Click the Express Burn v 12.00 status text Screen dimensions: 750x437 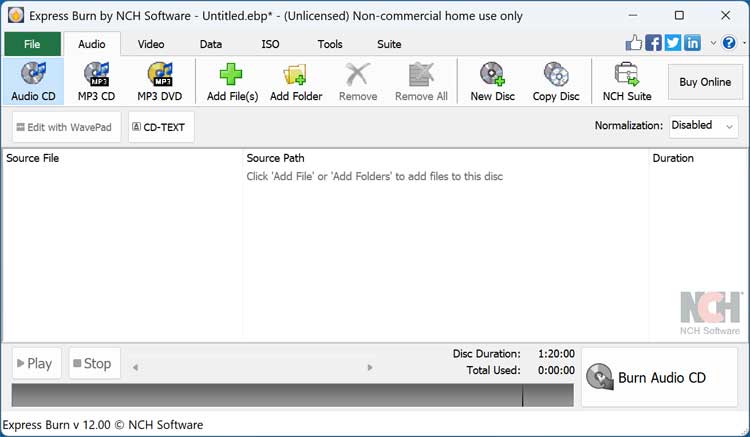click(x=103, y=425)
